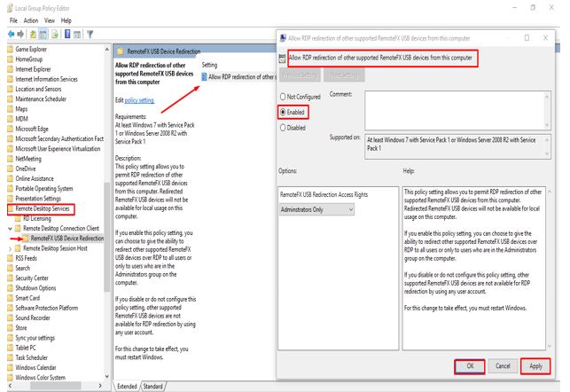
Task: Click the tree pane vertical scrollbar thumb
Action: click(x=107, y=237)
